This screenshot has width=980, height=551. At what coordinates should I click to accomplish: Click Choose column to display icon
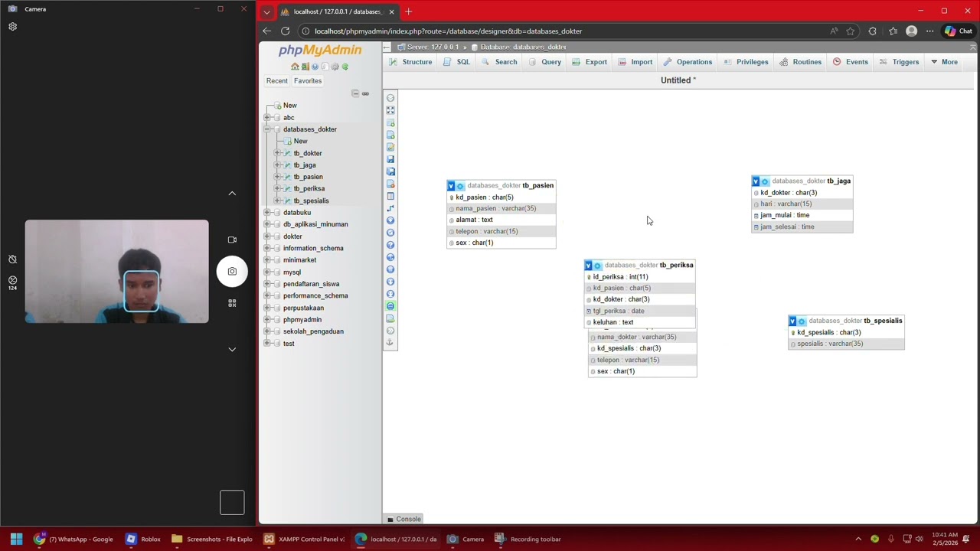point(390,220)
